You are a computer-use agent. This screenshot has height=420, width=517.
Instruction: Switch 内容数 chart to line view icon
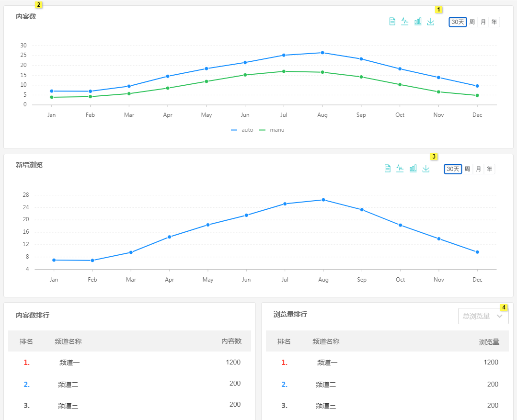click(404, 22)
